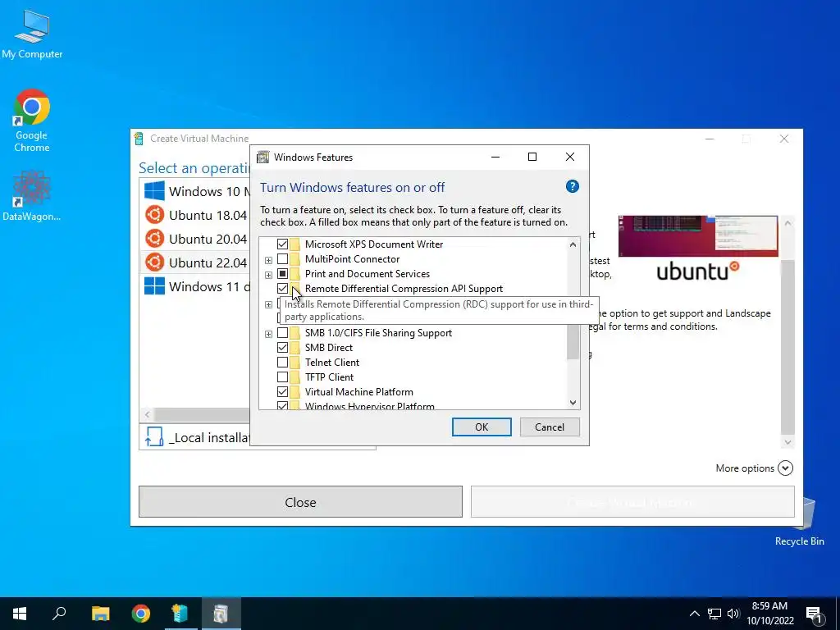Open the Recycle Bin desktop icon
The width and height of the screenshot is (840, 630).
799,521
